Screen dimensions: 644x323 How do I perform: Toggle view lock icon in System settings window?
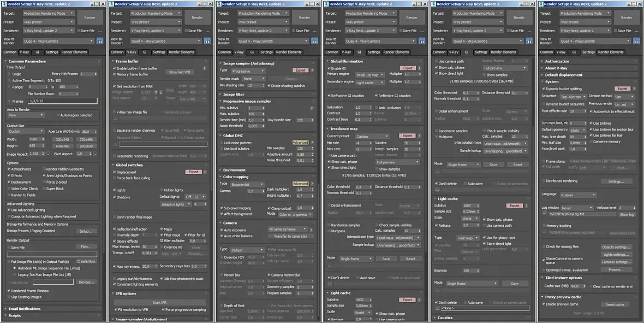tap(636, 41)
